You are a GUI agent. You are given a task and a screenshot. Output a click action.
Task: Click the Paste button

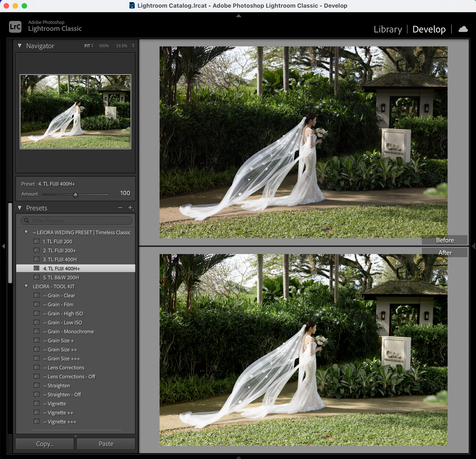coord(106,444)
